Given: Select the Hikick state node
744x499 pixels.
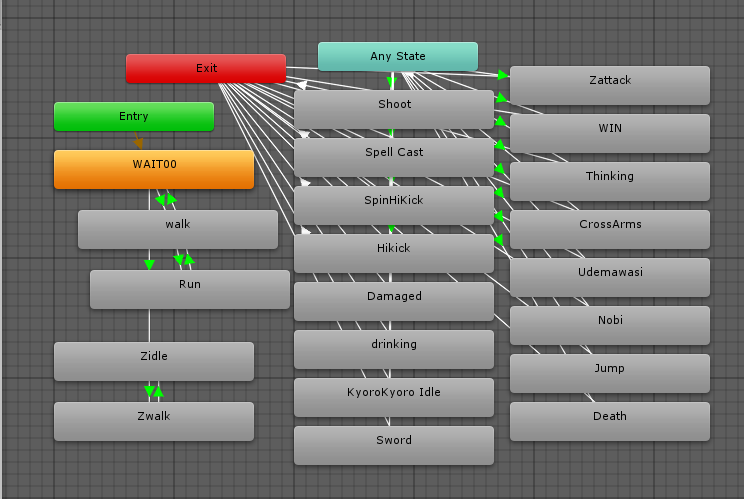Looking at the screenshot, I should coord(394,253).
